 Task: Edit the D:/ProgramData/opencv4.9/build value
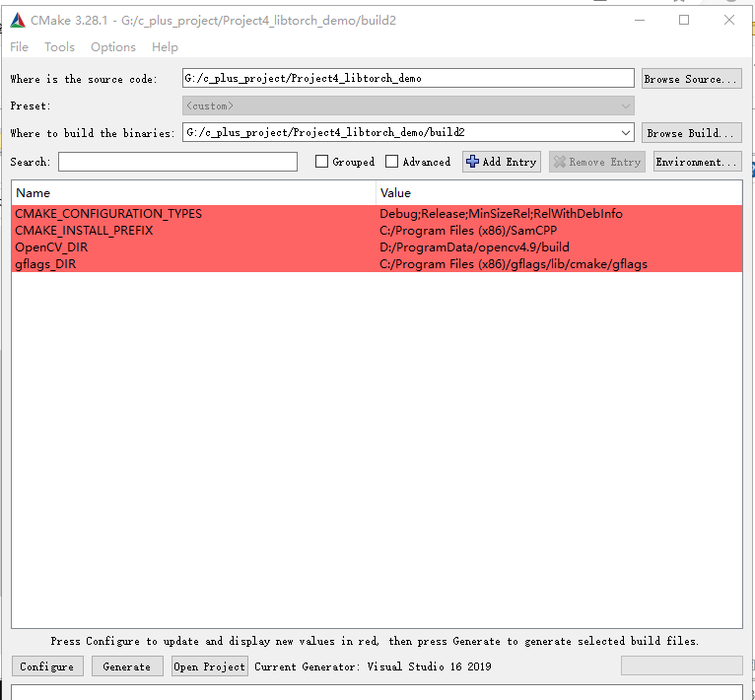tap(474, 247)
